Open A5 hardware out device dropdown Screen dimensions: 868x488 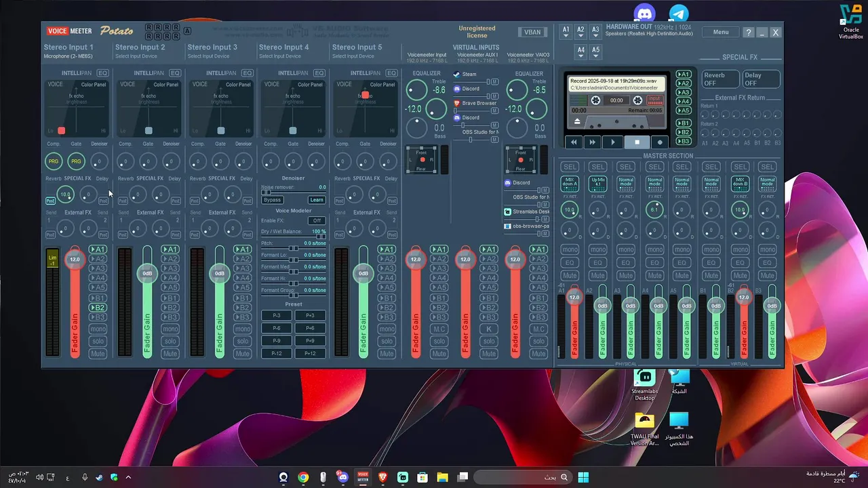click(595, 52)
